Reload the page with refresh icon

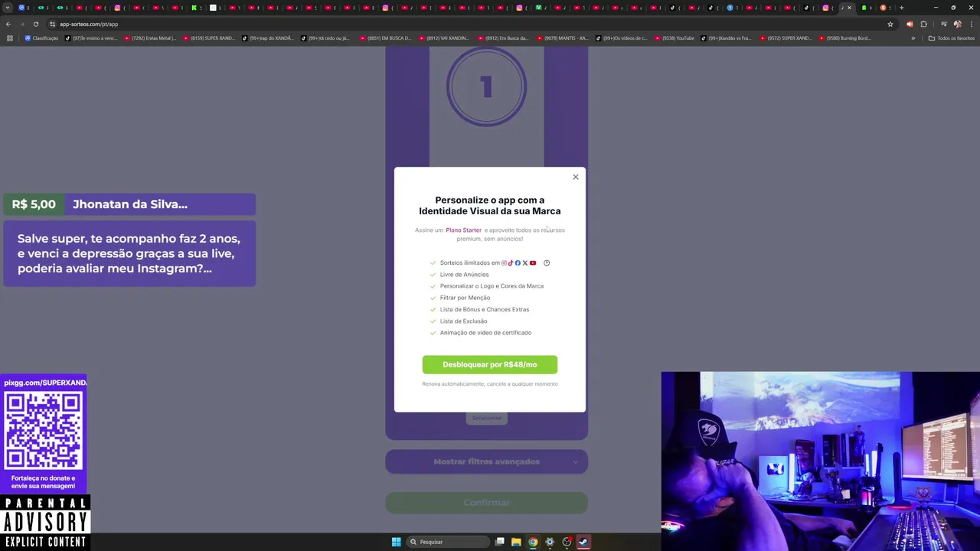35,24
